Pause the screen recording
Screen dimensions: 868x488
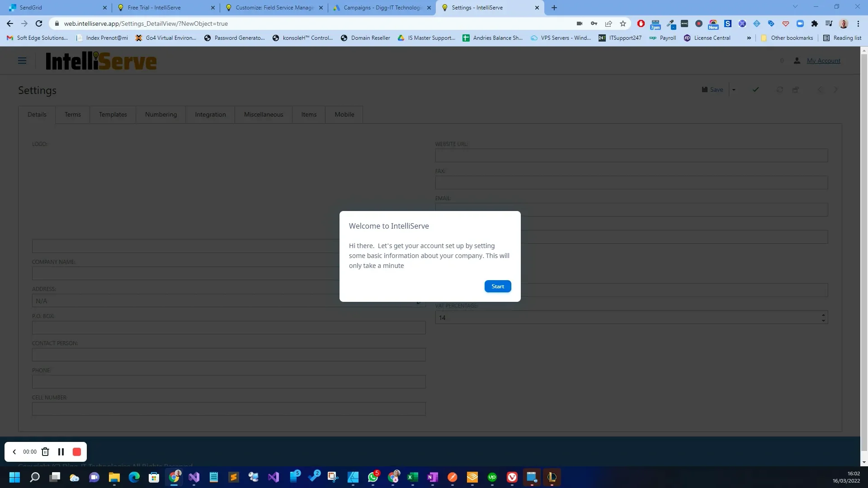coord(61,452)
